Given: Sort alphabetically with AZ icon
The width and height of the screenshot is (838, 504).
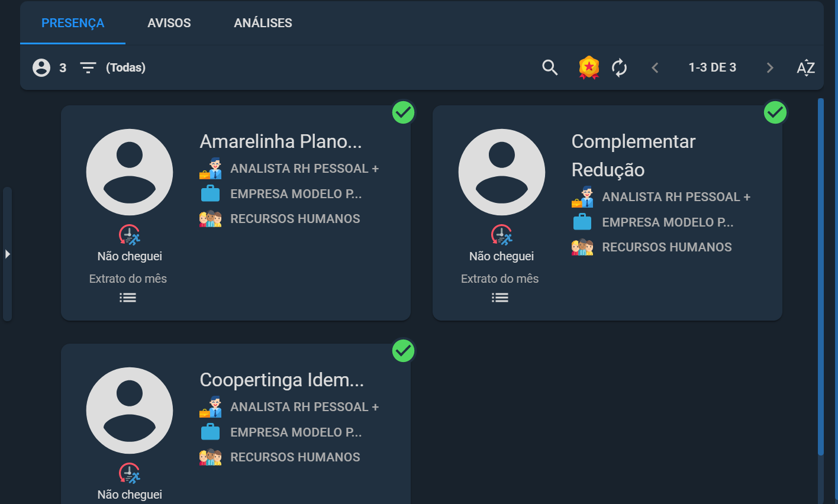Looking at the screenshot, I should [806, 67].
